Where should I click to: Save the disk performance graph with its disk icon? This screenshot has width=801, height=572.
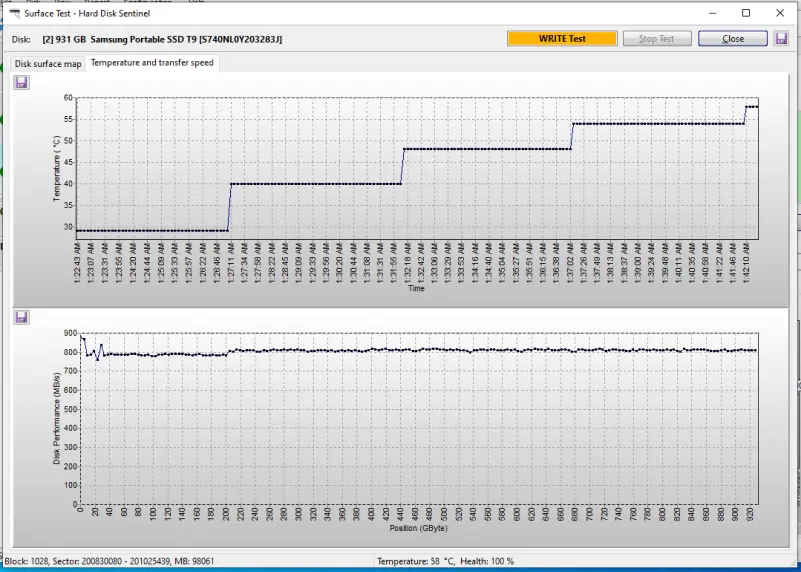(21, 317)
